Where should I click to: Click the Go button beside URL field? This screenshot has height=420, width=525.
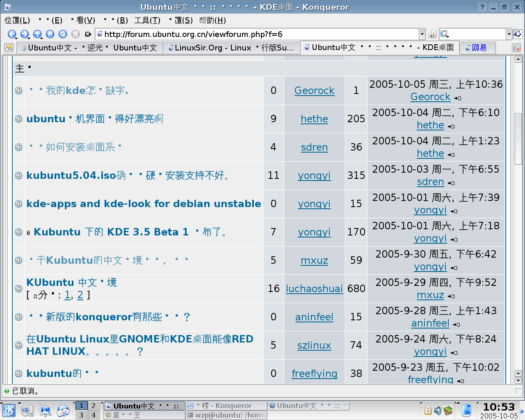pos(432,34)
